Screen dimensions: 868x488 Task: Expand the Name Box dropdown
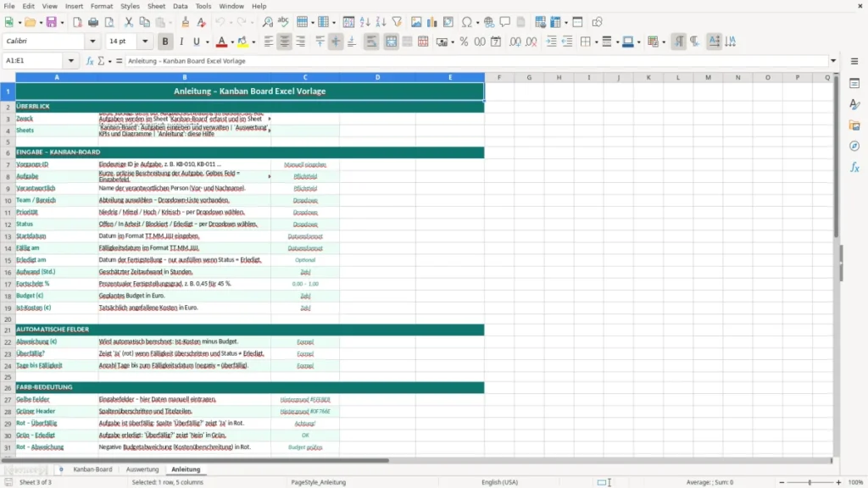coord(71,61)
